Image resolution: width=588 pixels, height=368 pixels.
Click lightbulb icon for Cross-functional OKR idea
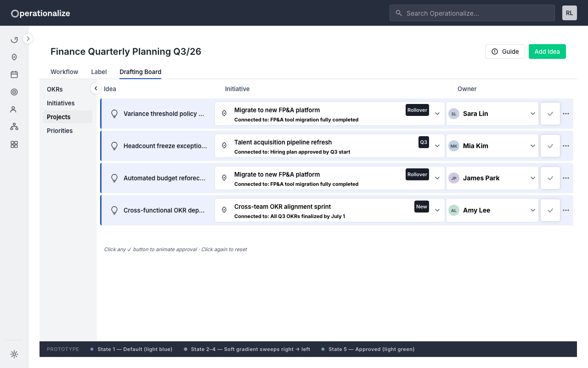coord(115,210)
